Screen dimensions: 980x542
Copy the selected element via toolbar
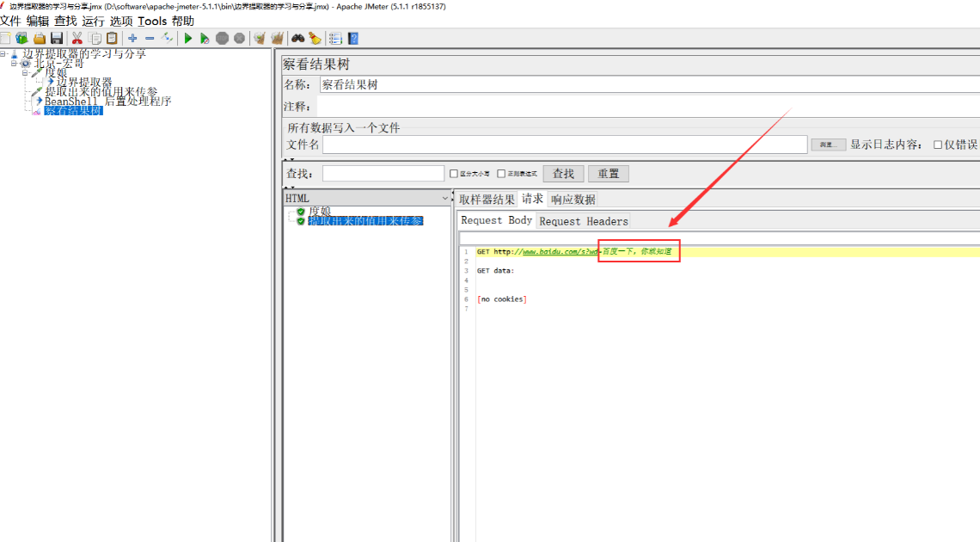pyautogui.click(x=95, y=39)
